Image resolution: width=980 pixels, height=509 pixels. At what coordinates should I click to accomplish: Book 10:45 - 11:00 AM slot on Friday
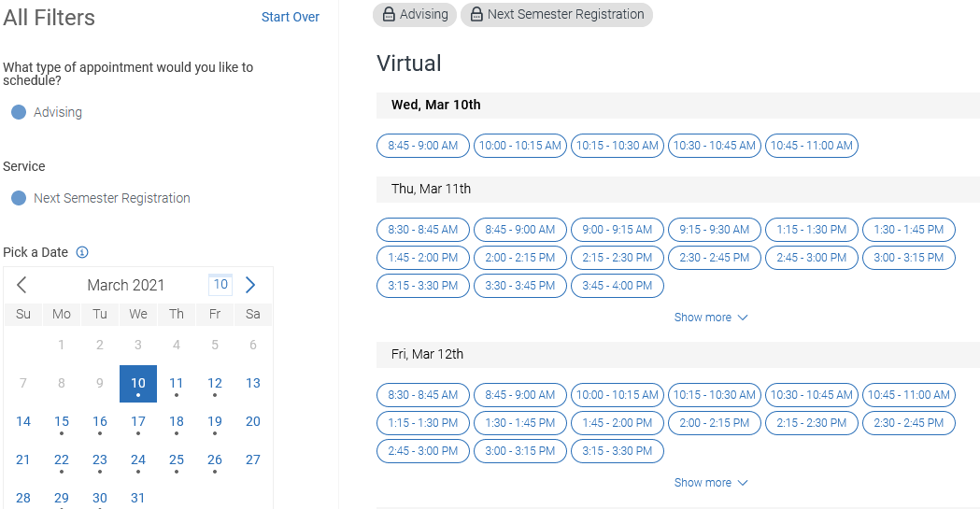(909, 395)
